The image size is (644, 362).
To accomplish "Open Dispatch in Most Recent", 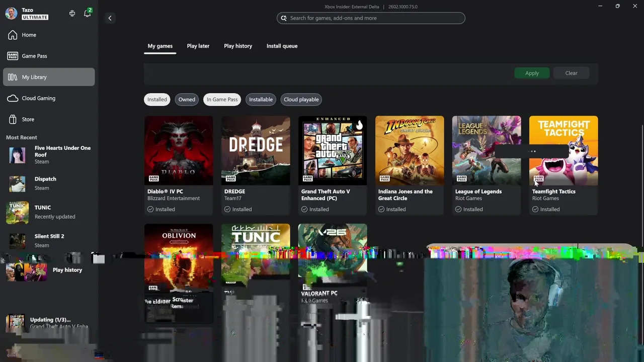I will click(49, 184).
